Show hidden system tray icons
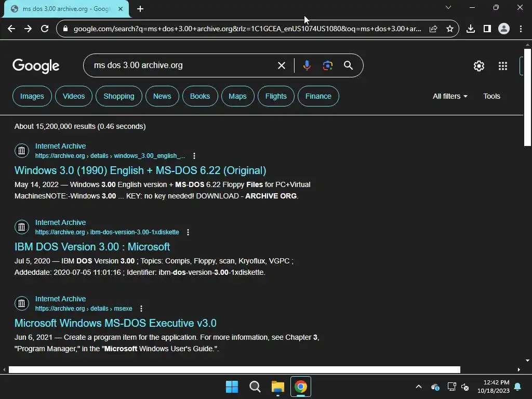532x399 pixels. pos(419,387)
